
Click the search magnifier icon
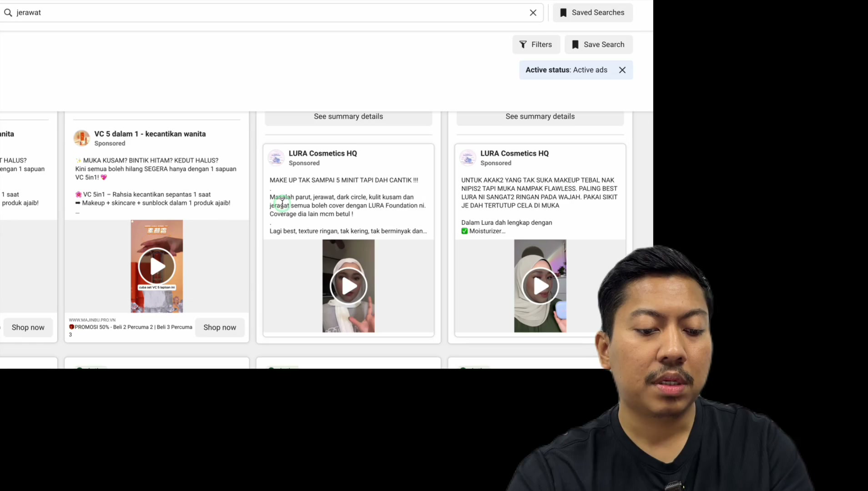[x=8, y=13]
